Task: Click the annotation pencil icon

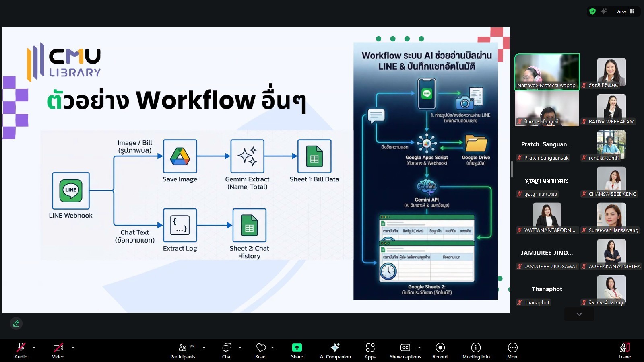Action: [16, 323]
